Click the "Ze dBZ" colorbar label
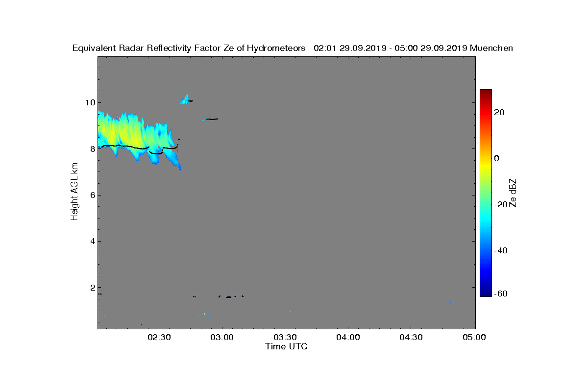The width and height of the screenshot is (588, 392). tap(514, 193)
